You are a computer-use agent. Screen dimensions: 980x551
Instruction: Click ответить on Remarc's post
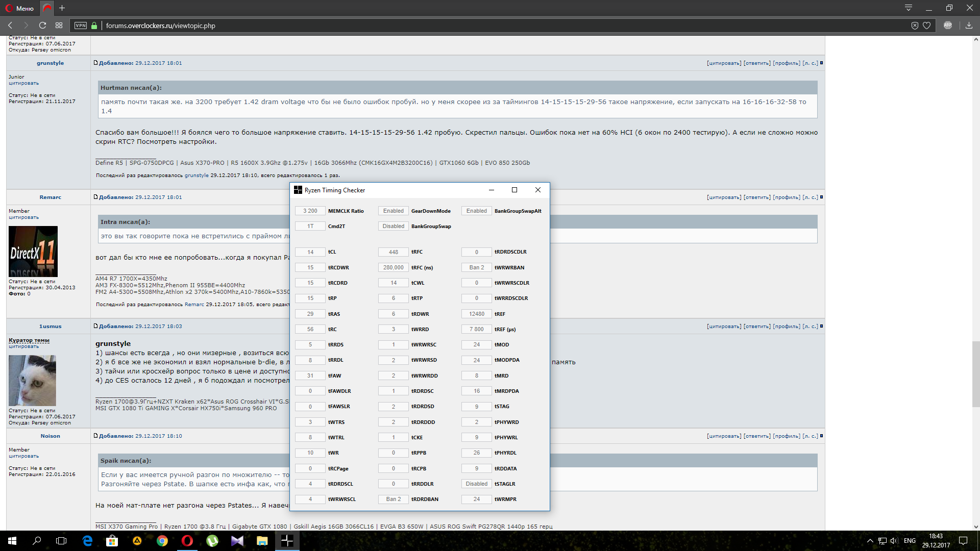(757, 197)
